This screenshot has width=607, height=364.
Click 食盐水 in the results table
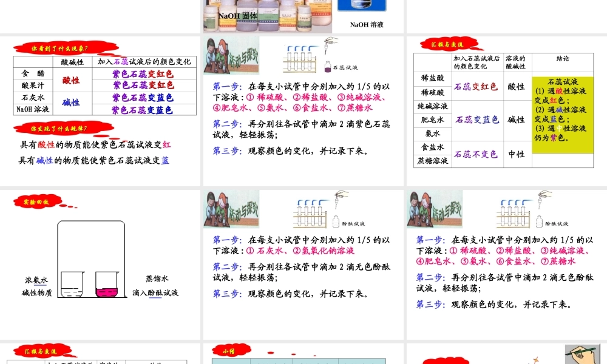[433, 147]
